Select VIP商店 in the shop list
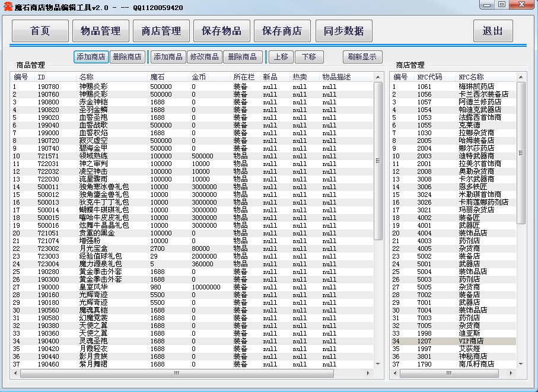This screenshot has height=392, width=538. tap(471, 341)
